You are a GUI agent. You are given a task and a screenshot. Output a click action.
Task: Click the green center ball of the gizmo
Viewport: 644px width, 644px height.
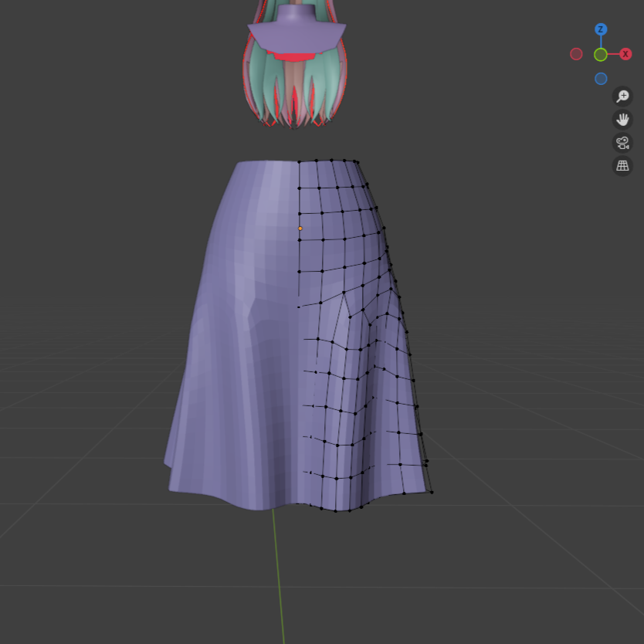[601, 53]
